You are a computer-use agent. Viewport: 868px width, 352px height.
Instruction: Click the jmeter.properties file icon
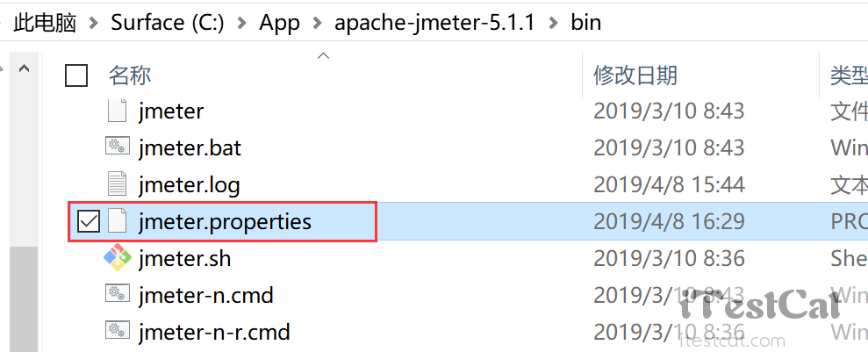click(117, 222)
